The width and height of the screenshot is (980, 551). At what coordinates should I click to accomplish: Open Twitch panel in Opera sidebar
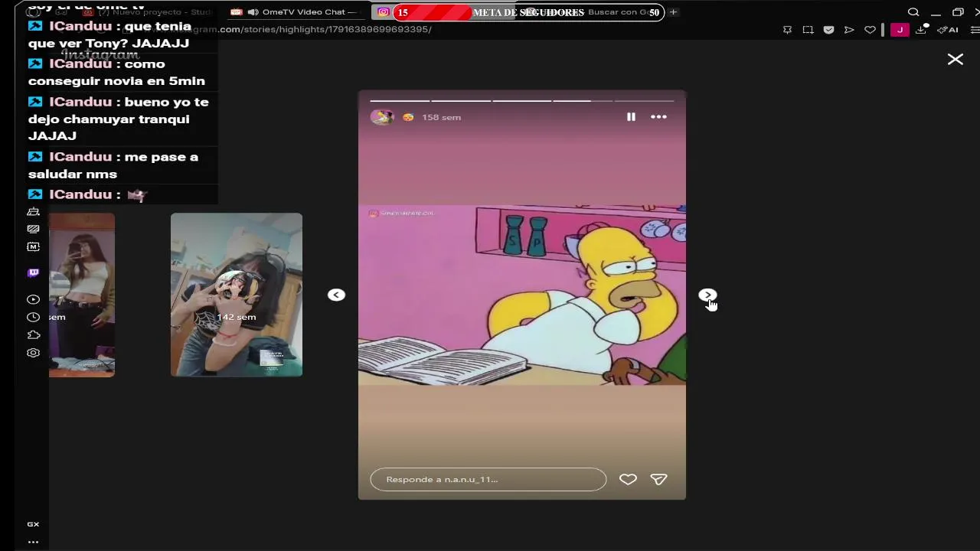click(33, 272)
